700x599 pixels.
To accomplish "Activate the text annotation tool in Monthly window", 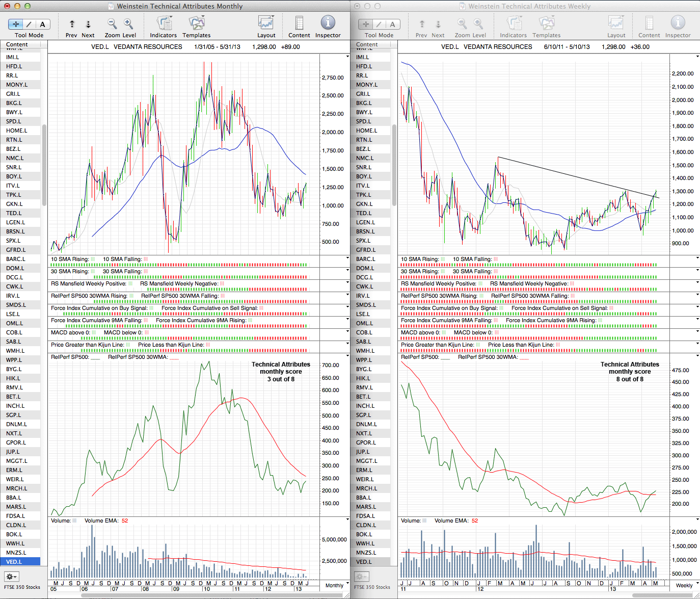I will [x=43, y=24].
